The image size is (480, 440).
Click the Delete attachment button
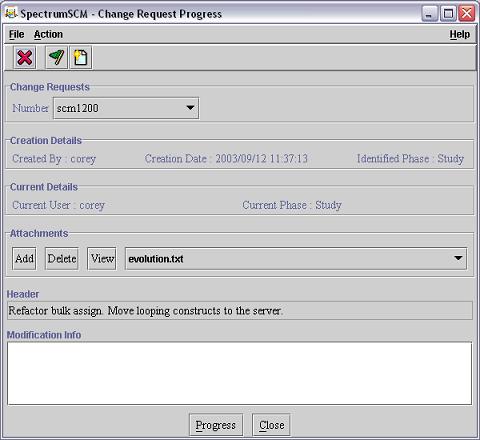coord(62,259)
